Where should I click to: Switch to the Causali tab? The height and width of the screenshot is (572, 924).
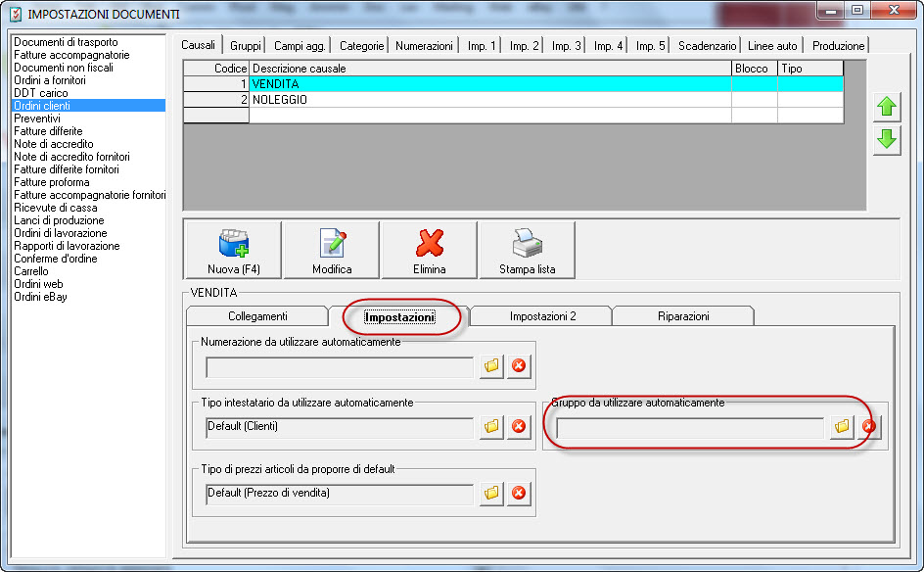click(x=198, y=45)
